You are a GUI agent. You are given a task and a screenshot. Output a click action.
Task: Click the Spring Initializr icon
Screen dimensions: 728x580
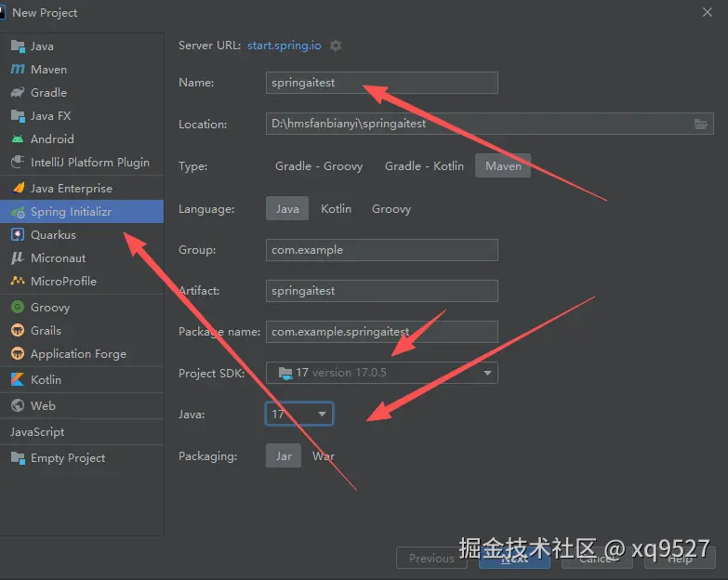click(x=18, y=212)
